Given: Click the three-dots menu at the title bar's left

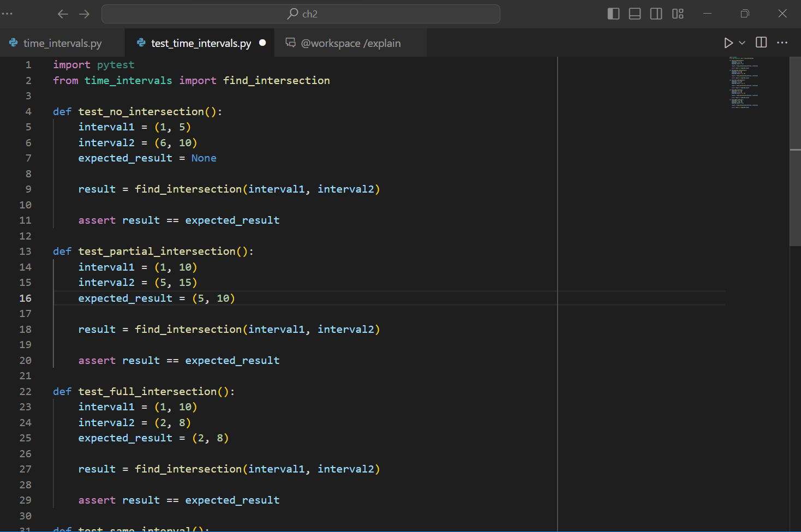Looking at the screenshot, I should point(8,14).
